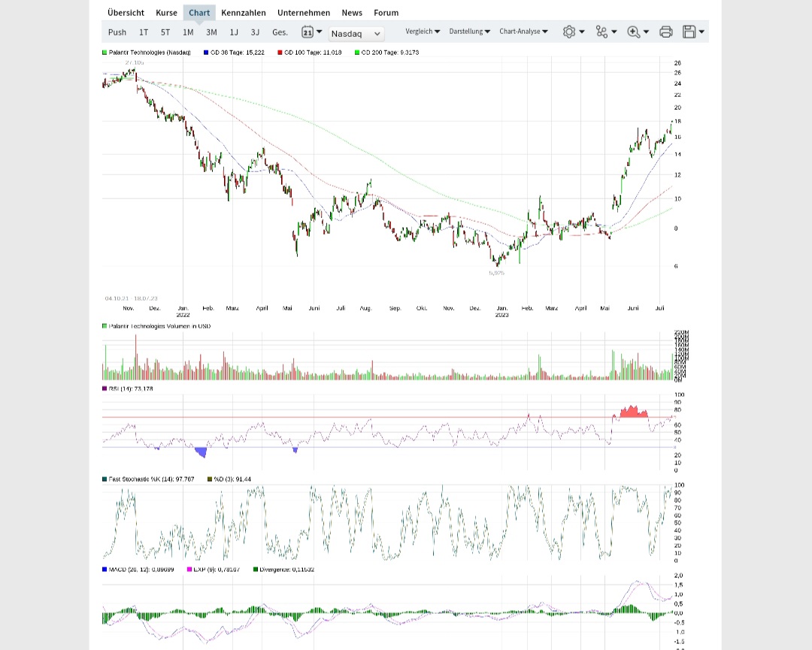Click the '04.10.21 - 18.07.23' date range text

(131, 298)
